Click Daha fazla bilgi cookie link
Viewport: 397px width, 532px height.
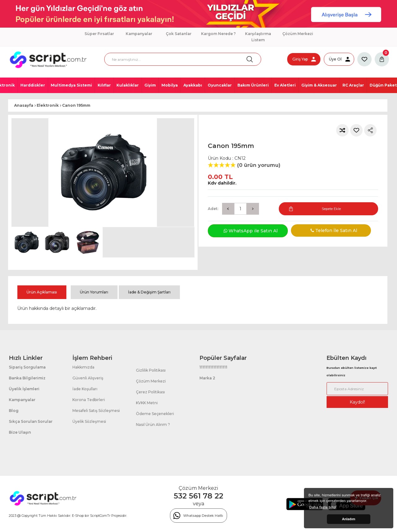323,507
